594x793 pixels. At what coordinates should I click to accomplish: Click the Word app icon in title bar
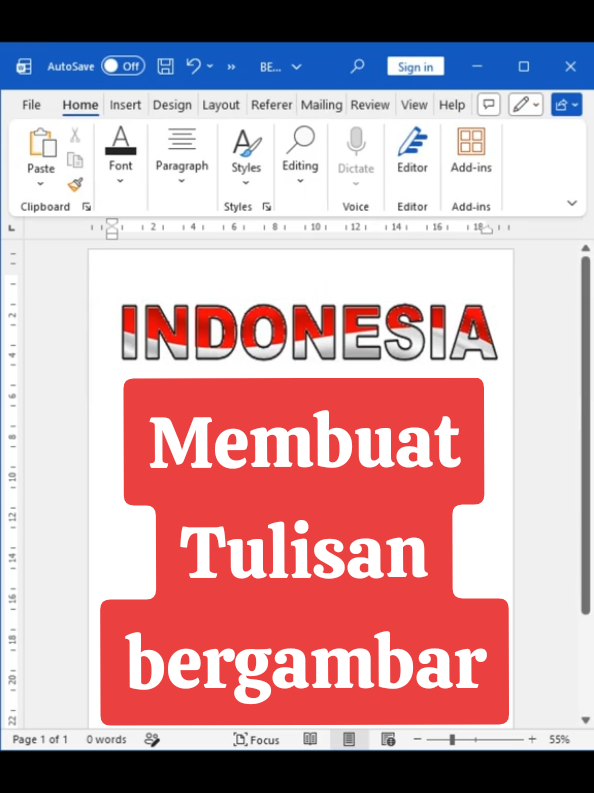(x=24, y=67)
